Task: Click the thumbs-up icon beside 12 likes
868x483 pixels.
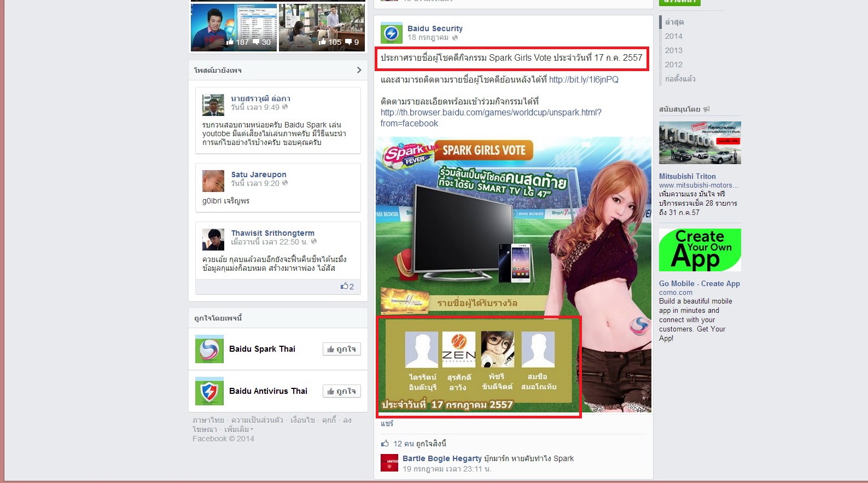Action: click(x=385, y=443)
